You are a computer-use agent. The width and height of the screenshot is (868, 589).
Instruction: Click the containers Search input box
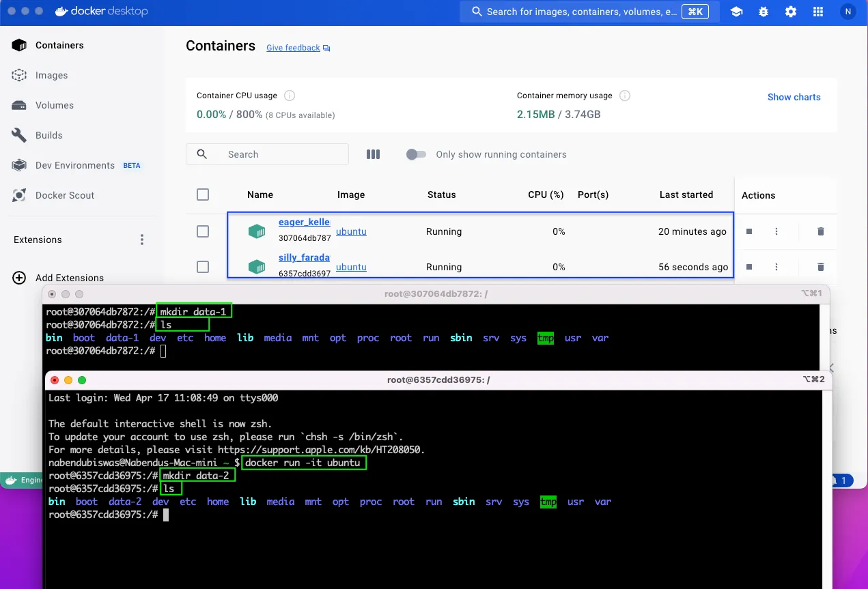tap(267, 154)
